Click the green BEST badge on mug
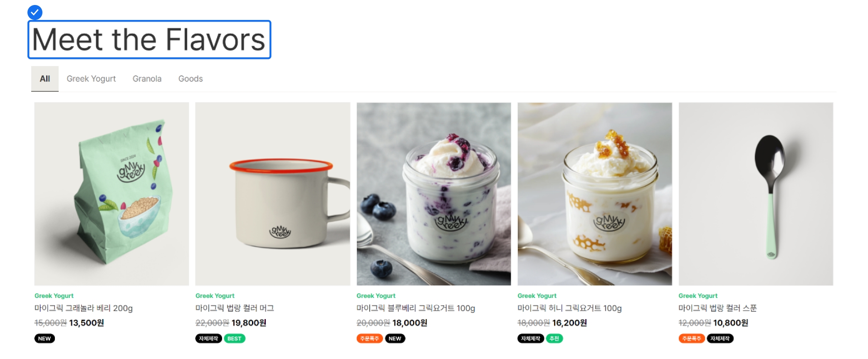The image size is (868, 359). pyautogui.click(x=235, y=339)
